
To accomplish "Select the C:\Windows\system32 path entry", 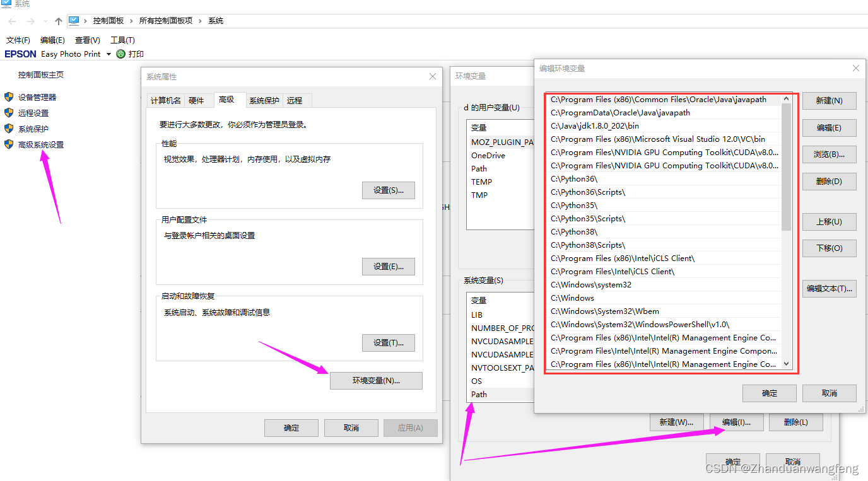I will point(664,285).
